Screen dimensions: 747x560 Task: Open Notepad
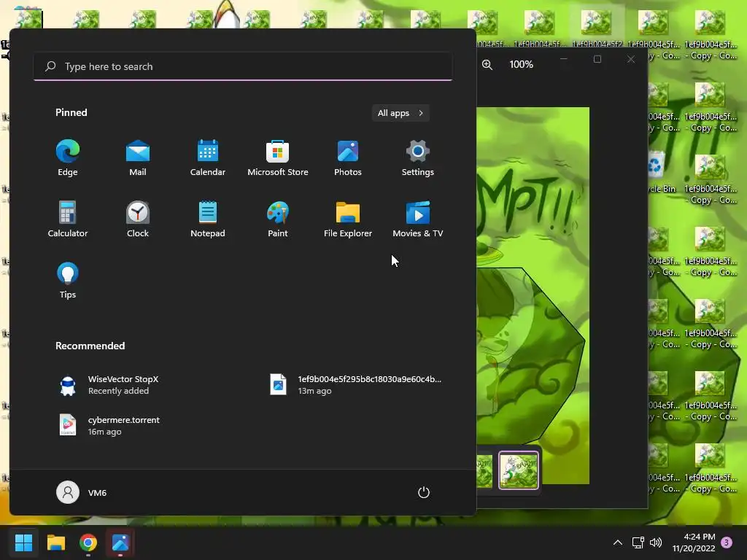(x=208, y=219)
